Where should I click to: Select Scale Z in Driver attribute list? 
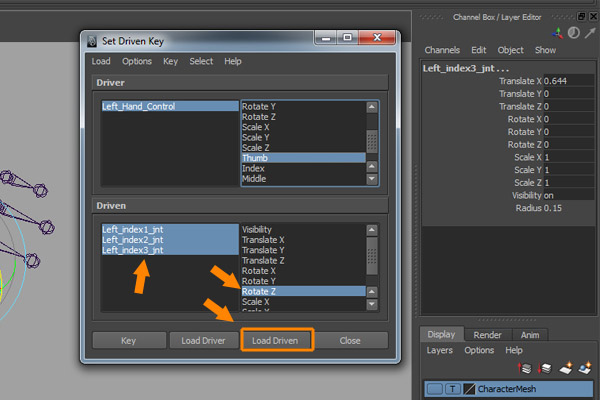pyautogui.click(x=303, y=148)
